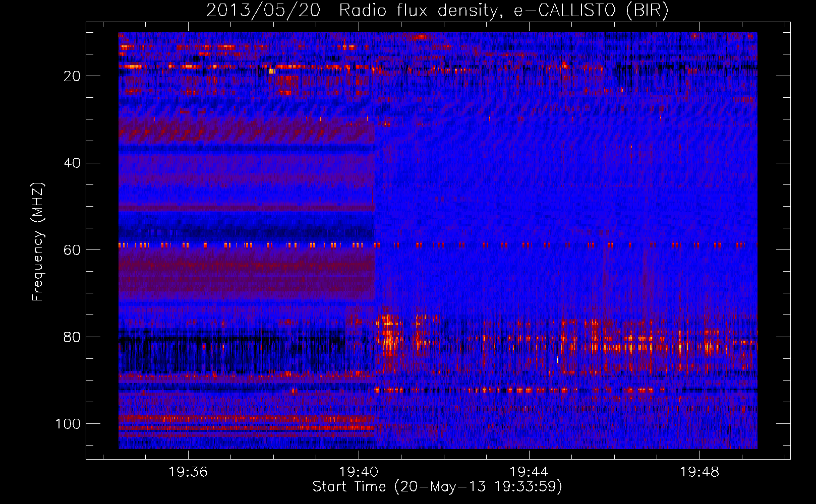
Task: Click the e-CALLISTO (BIR) text in title
Action: (x=591, y=11)
